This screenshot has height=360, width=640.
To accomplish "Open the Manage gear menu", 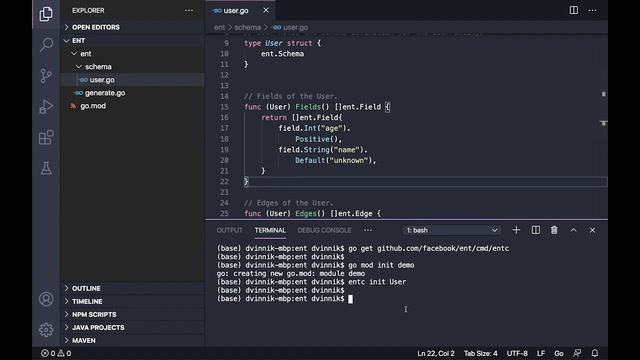I will coord(46,330).
